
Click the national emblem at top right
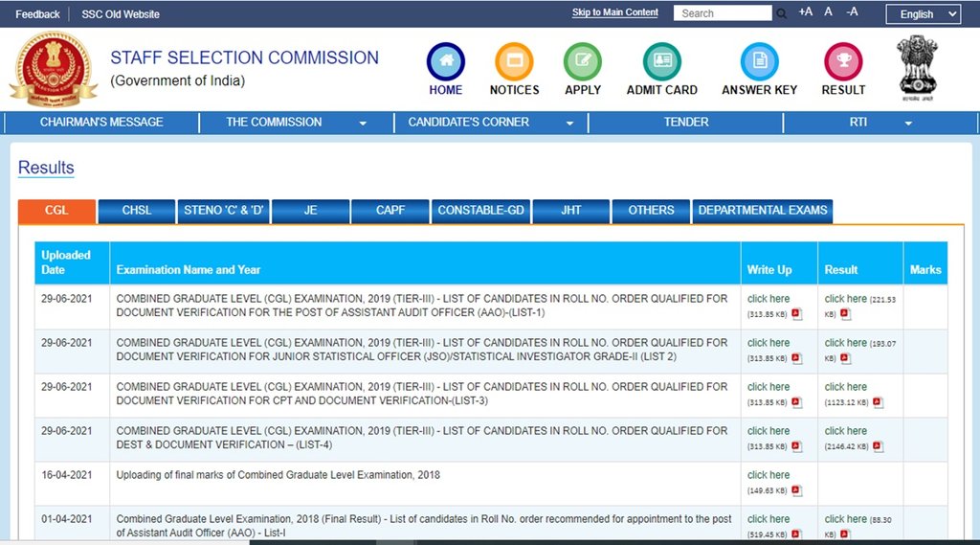917,68
